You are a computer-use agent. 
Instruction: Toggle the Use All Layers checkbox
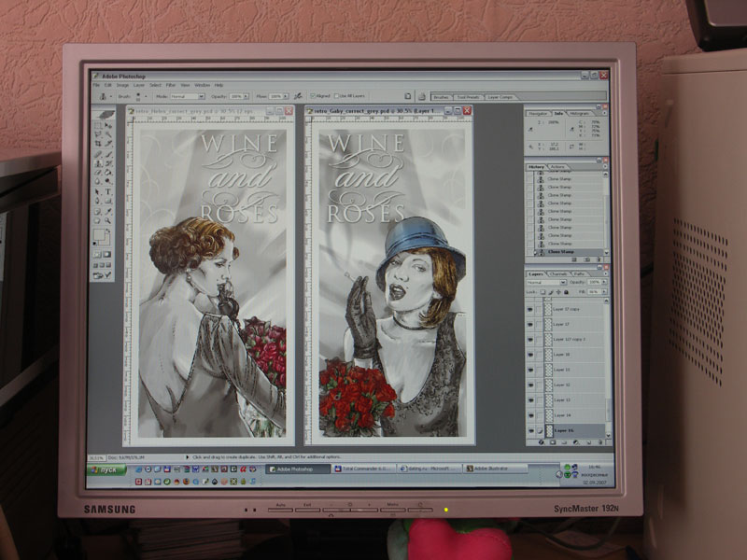coord(336,96)
